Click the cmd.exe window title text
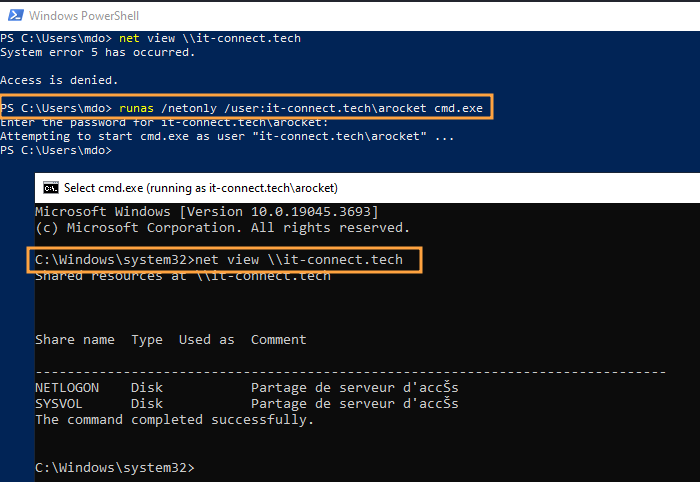Viewport: 700px width, 482px height. tap(200, 187)
